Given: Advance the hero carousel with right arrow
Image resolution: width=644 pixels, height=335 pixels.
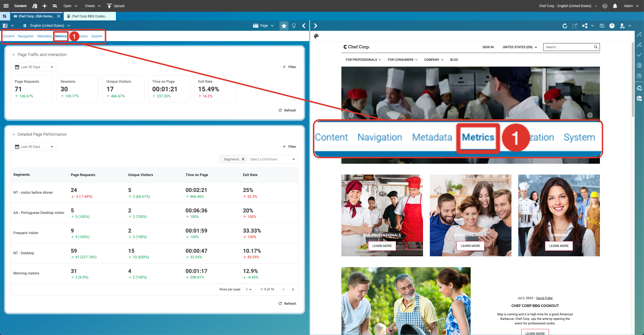Looking at the screenshot, I should 590,115.
